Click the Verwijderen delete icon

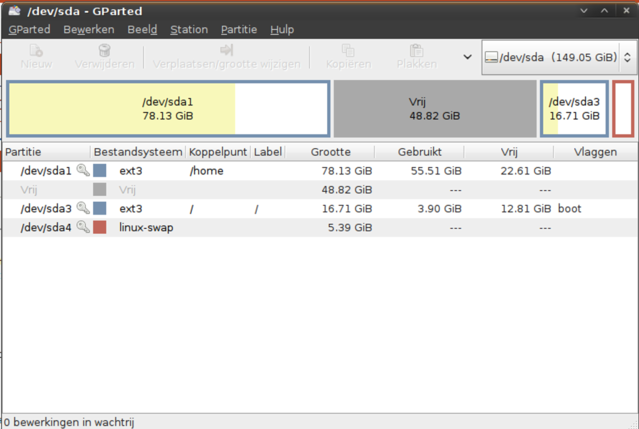coord(104,50)
